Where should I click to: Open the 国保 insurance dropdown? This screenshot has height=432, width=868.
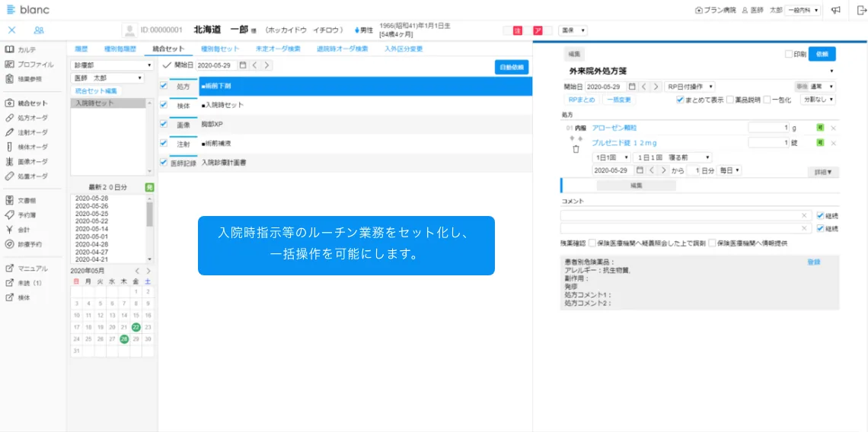click(573, 30)
